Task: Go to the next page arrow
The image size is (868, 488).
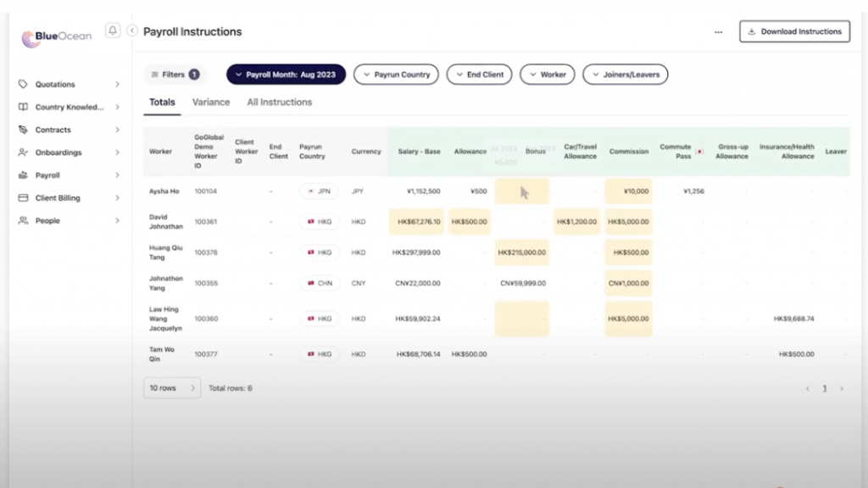Action: (x=842, y=388)
